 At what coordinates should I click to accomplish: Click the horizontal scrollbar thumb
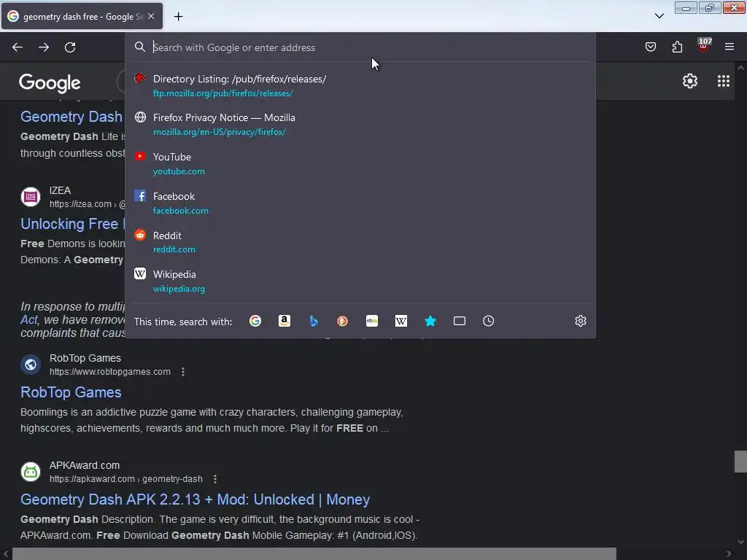(314, 554)
